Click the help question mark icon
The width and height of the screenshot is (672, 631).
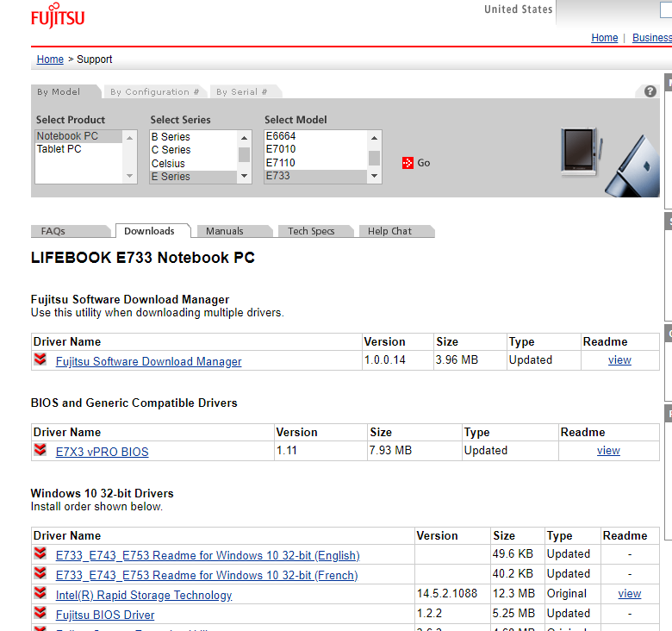click(650, 91)
